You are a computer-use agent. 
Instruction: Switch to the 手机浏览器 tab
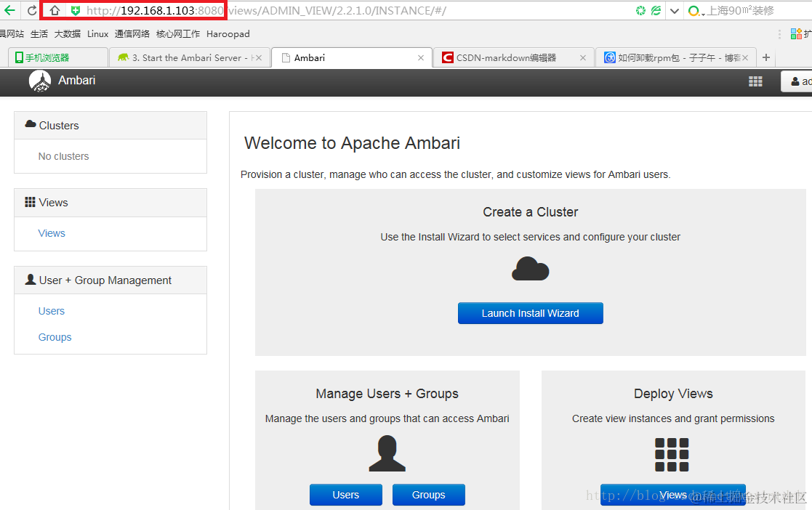click(58, 58)
